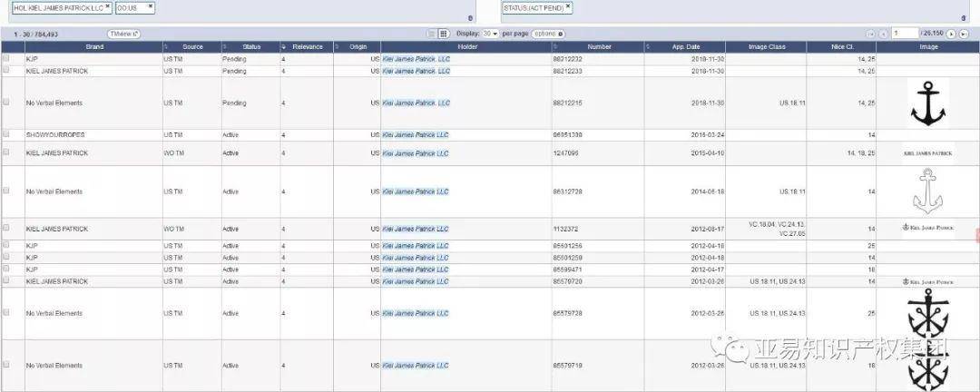Click application date 2015-03-24
This screenshot has height=392, width=980.
(708, 135)
